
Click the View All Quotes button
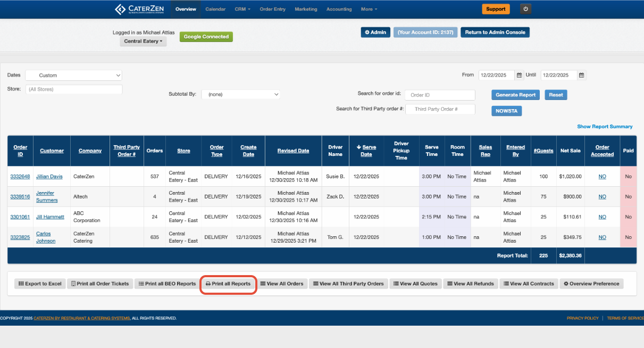415,284
